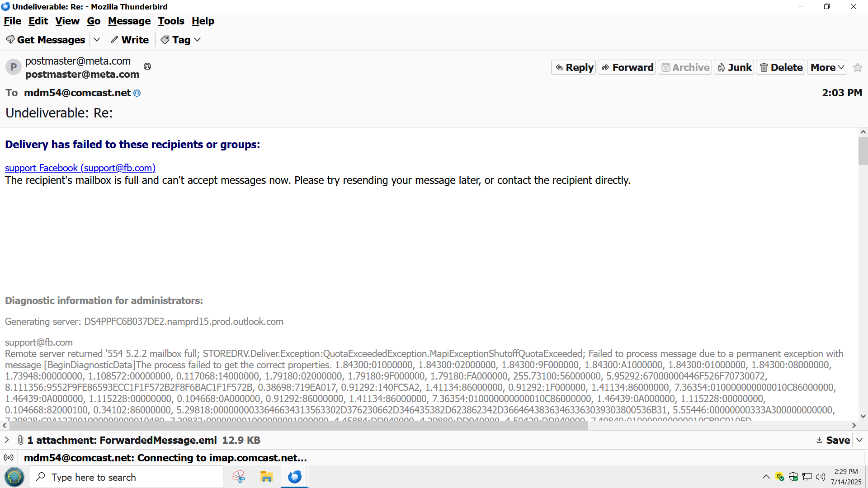Click the Generating server line
The image size is (868, 488).
click(x=144, y=322)
